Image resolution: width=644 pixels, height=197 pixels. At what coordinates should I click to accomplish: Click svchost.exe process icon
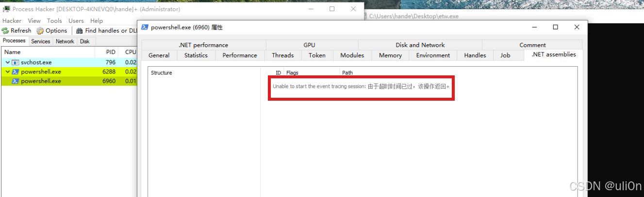16,62
